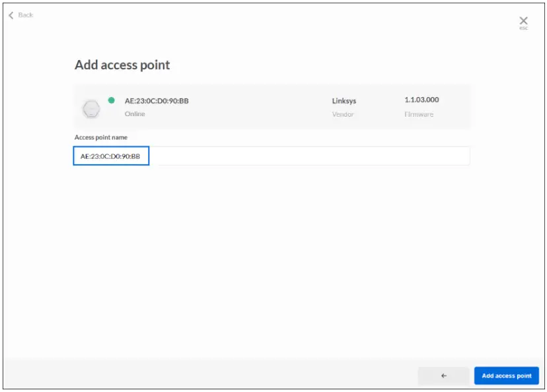This screenshot has width=547, height=392.
Task: Click the Online status text
Action: pos(135,114)
